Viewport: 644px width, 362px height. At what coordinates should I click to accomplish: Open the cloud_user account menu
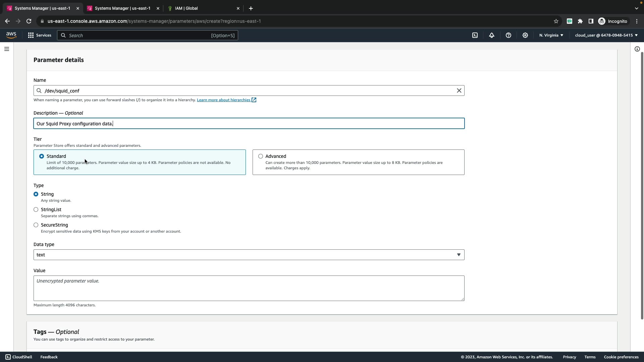pyautogui.click(x=606, y=35)
